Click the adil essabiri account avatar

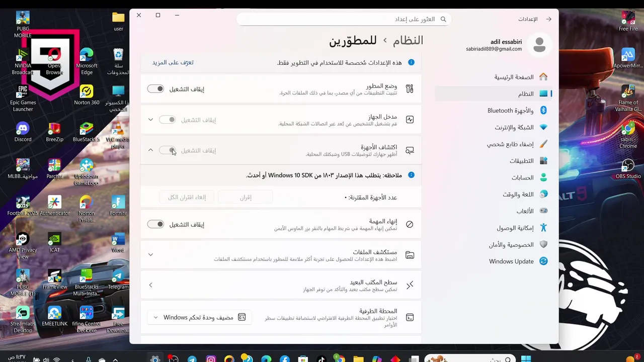[539, 45]
